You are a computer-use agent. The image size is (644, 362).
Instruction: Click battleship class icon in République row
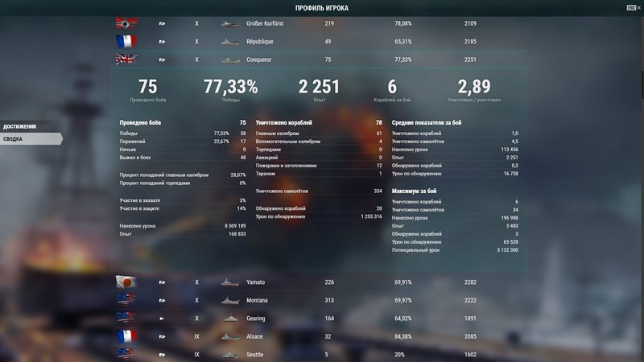pyautogui.click(x=162, y=42)
